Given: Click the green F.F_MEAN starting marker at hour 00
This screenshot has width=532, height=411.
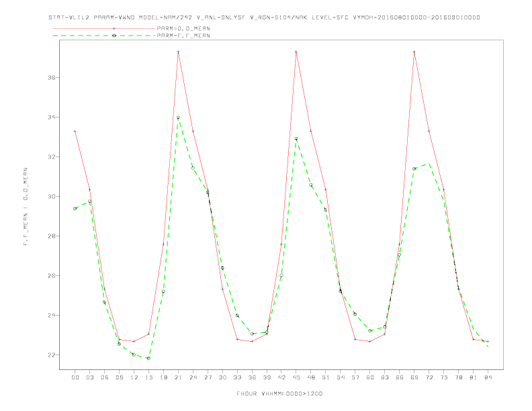Looking at the screenshot, I should coord(75,209).
